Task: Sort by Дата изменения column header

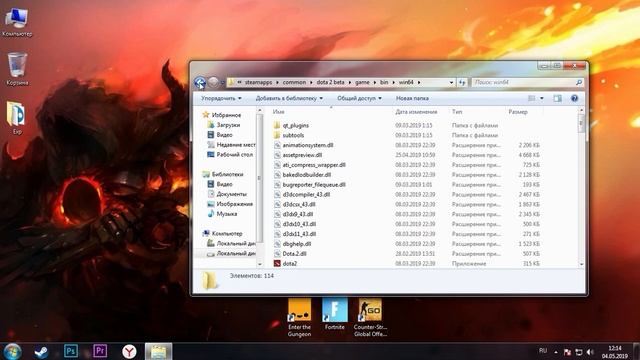Action: 416,112
